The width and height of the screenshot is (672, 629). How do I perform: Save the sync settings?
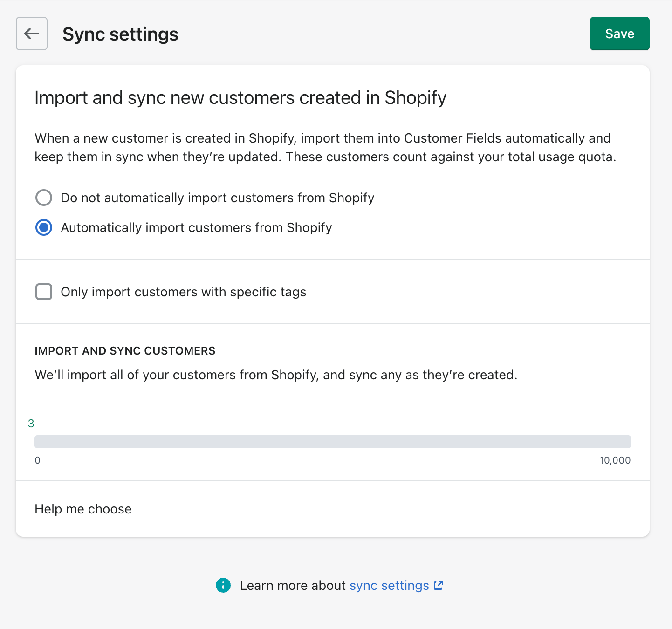[x=619, y=34]
